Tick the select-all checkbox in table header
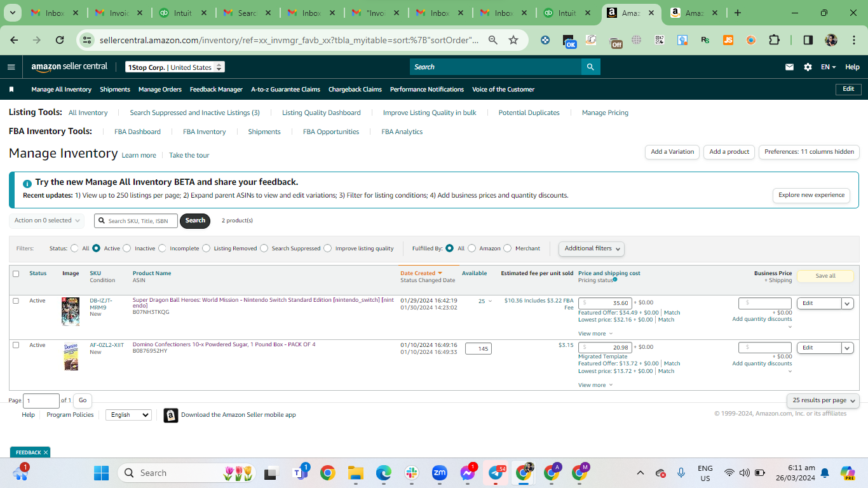868x488 pixels. (x=16, y=274)
